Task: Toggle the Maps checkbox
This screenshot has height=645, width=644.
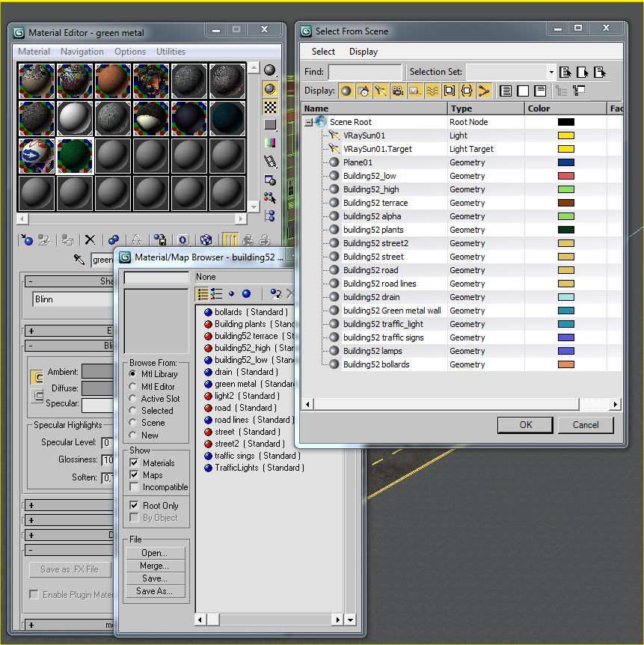Action: pyautogui.click(x=134, y=474)
